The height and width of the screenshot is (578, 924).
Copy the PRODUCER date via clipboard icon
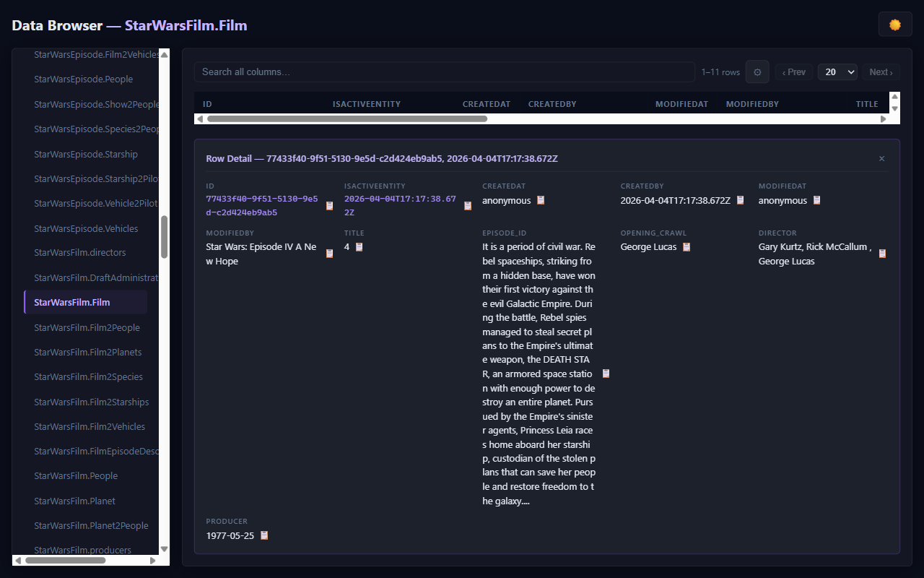263,535
